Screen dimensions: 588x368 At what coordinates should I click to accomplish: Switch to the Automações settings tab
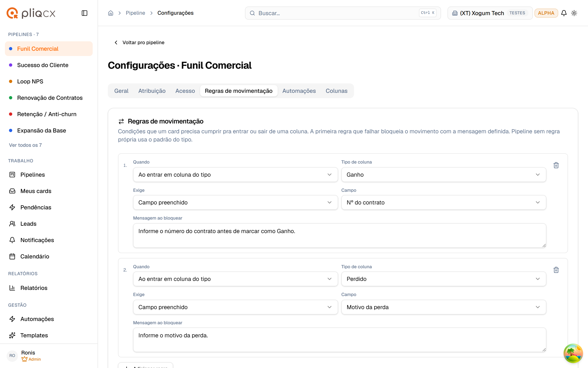[x=299, y=91]
